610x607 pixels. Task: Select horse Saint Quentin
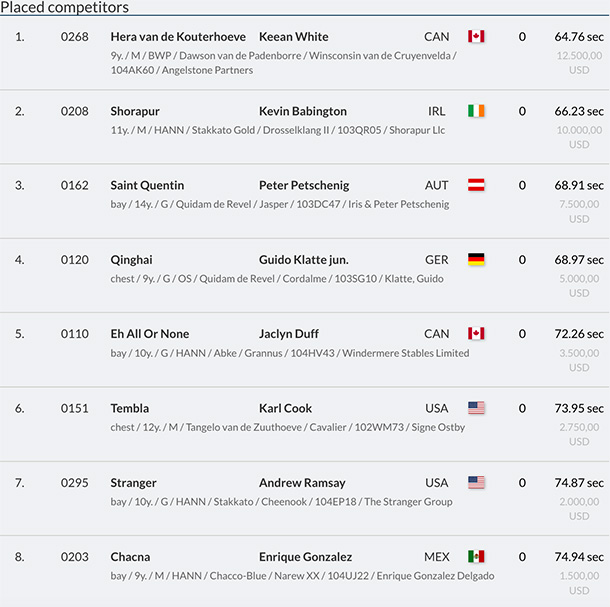pyautogui.click(x=147, y=185)
